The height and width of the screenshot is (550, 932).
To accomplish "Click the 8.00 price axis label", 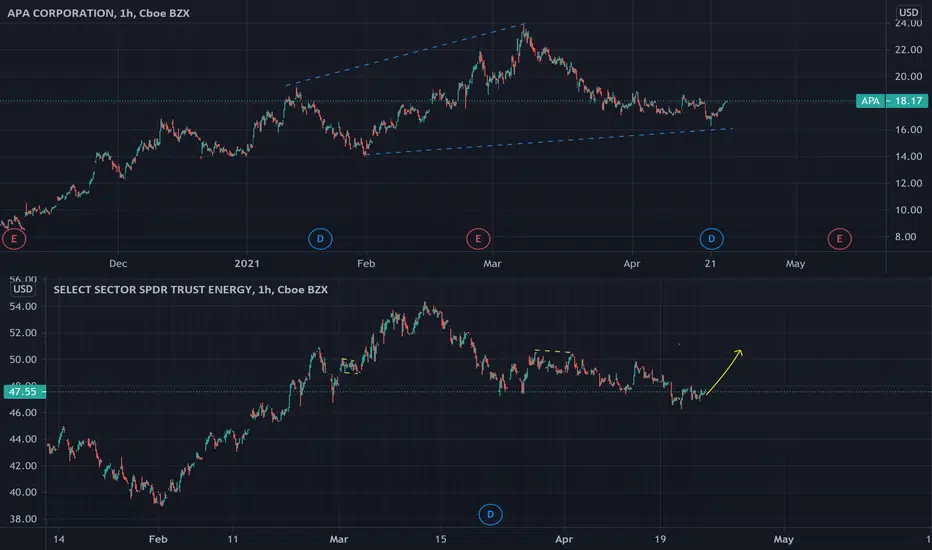I will [x=905, y=237].
